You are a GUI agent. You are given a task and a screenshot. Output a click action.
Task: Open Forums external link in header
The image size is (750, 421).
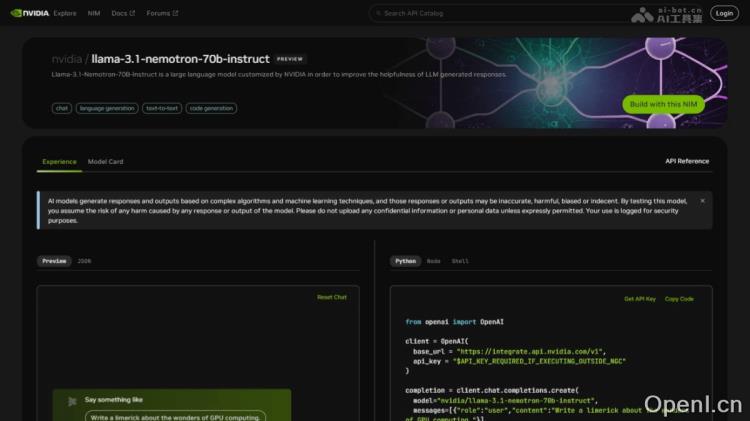pyautogui.click(x=162, y=13)
